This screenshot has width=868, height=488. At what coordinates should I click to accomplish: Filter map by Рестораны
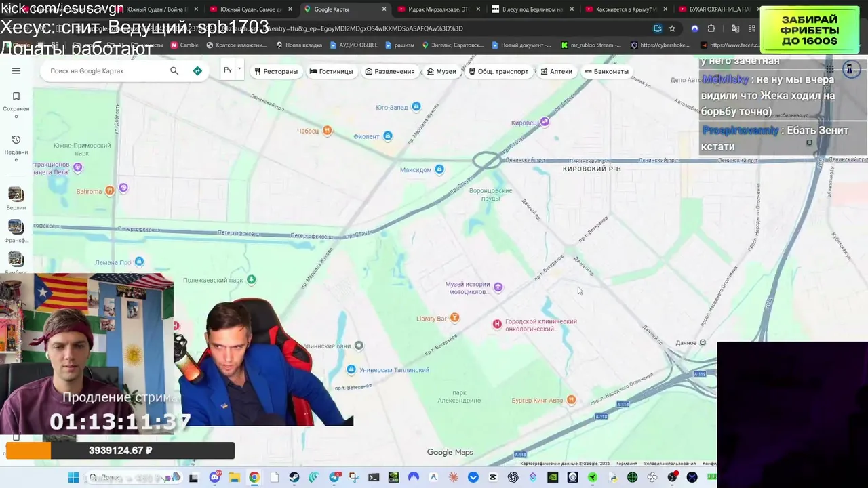pyautogui.click(x=275, y=71)
